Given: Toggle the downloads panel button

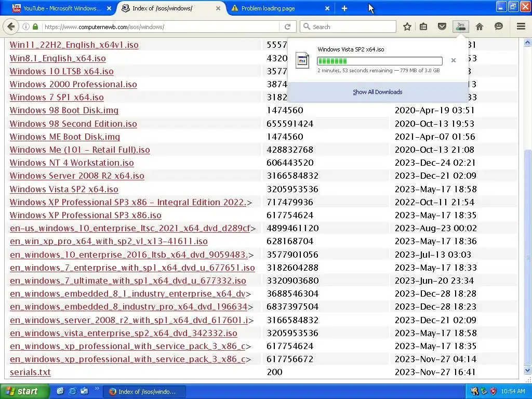Looking at the screenshot, I should (461, 26).
